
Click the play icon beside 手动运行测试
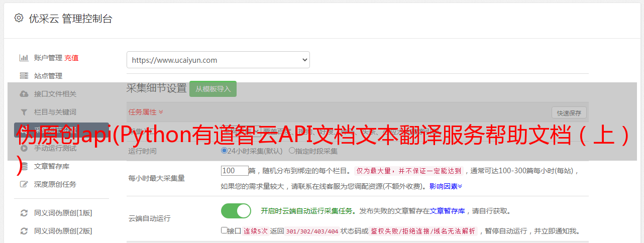(24, 148)
